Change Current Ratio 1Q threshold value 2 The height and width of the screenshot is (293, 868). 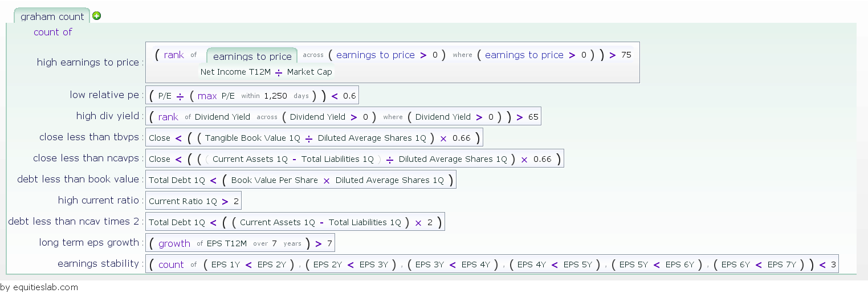pyautogui.click(x=236, y=201)
